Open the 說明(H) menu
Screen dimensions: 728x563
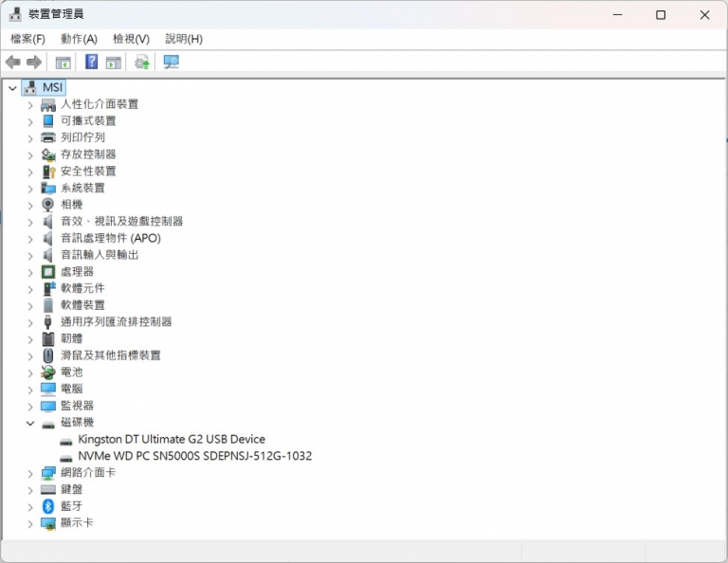184,39
